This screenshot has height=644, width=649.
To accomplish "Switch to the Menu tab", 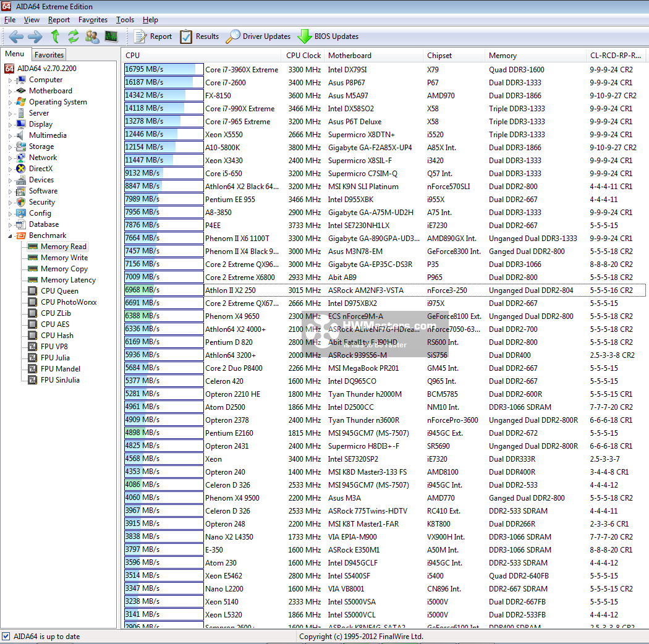I will pyautogui.click(x=14, y=54).
